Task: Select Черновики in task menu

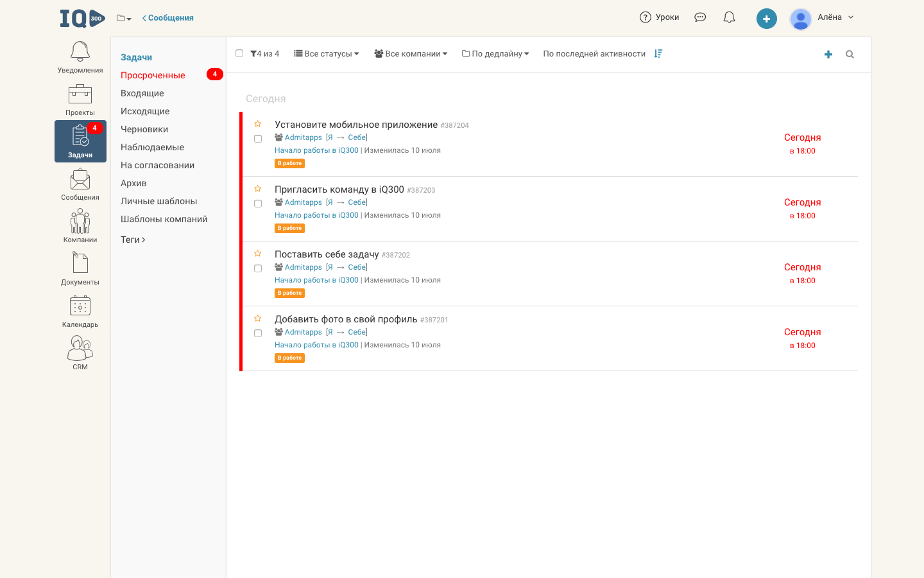Action: [x=144, y=129]
